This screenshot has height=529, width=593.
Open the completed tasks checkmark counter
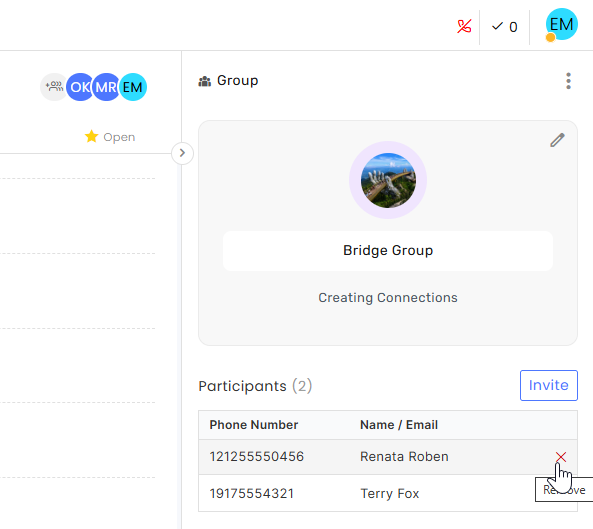pyautogui.click(x=504, y=27)
